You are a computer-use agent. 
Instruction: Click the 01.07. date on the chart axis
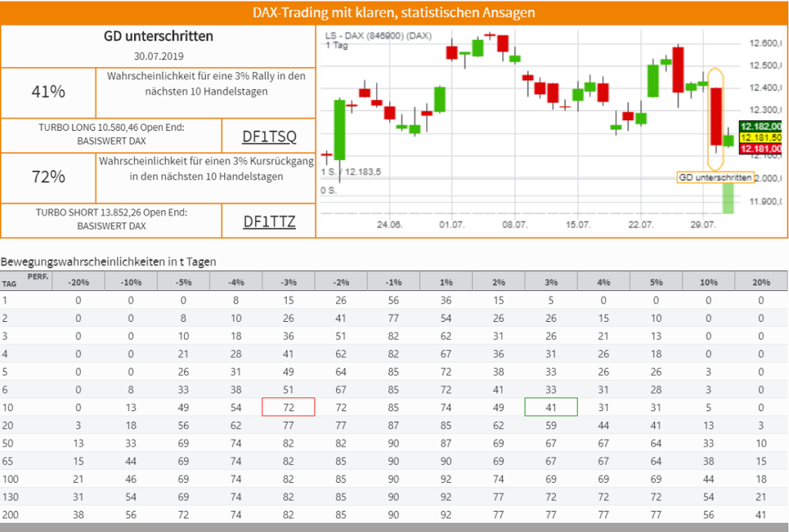tap(452, 224)
